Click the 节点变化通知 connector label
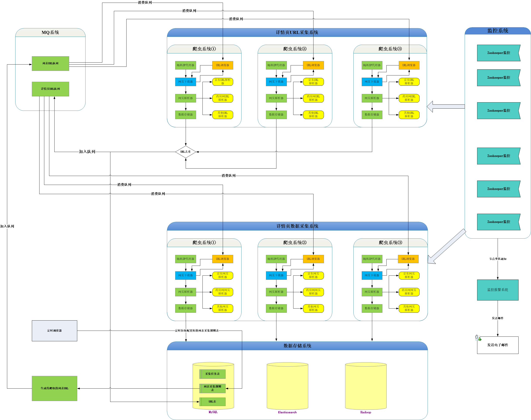 tap(498, 259)
